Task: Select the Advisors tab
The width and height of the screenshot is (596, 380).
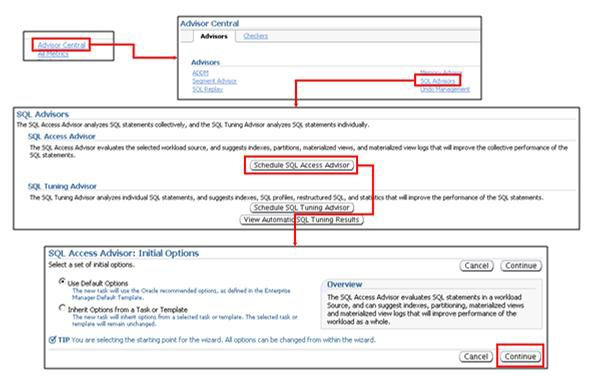Action: [x=214, y=36]
